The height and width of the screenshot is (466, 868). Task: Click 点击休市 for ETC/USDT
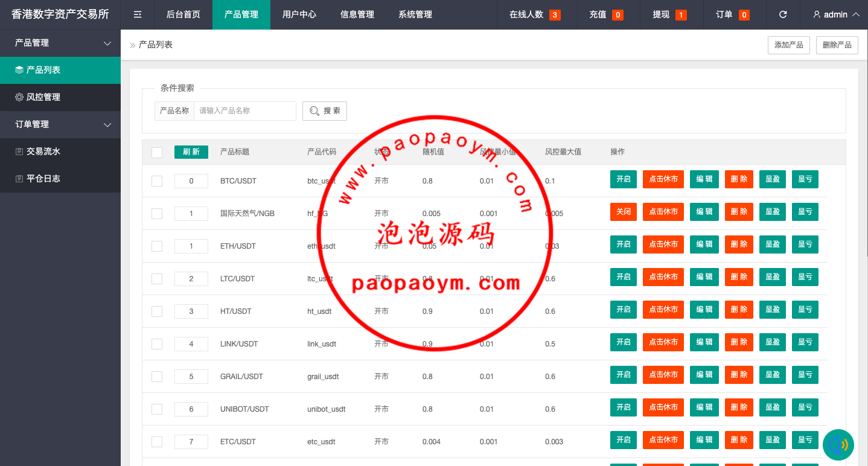point(663,440)
